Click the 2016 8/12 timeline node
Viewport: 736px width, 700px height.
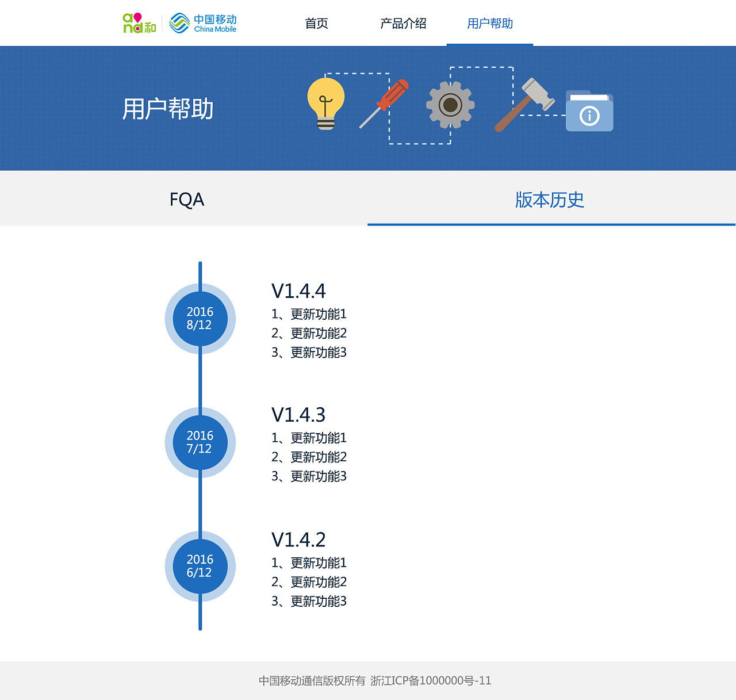click(x=200, y=318)
